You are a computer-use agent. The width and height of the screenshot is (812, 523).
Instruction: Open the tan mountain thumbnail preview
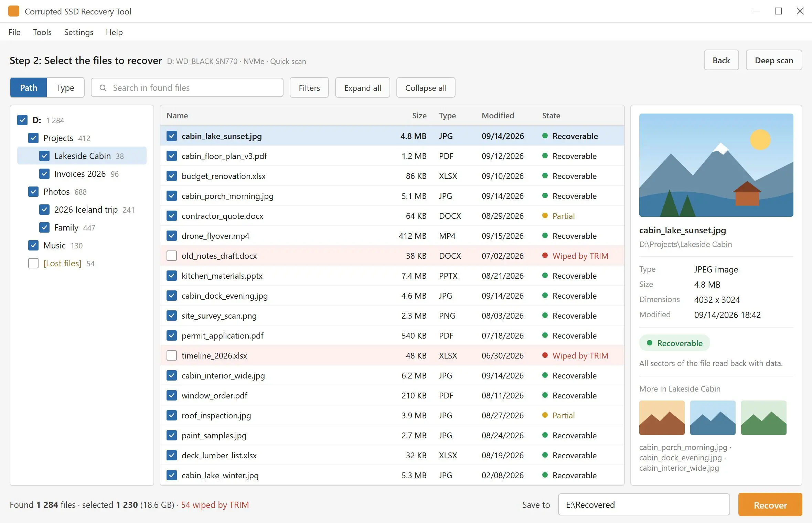click(662, 417)
